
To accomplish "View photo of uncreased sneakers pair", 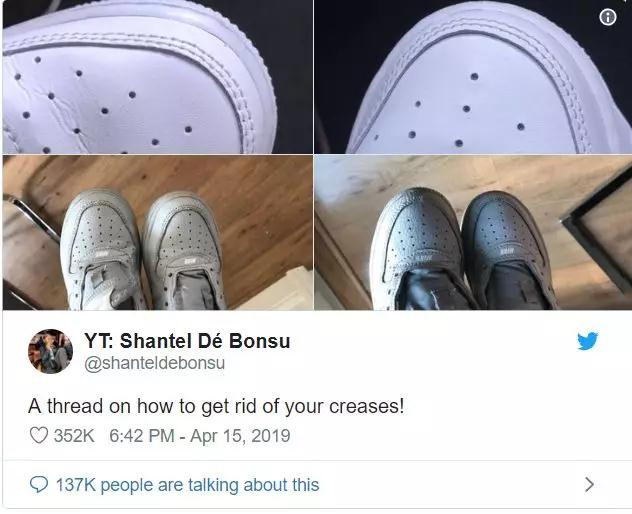I will pyautogui.click(x=473, y=233).
